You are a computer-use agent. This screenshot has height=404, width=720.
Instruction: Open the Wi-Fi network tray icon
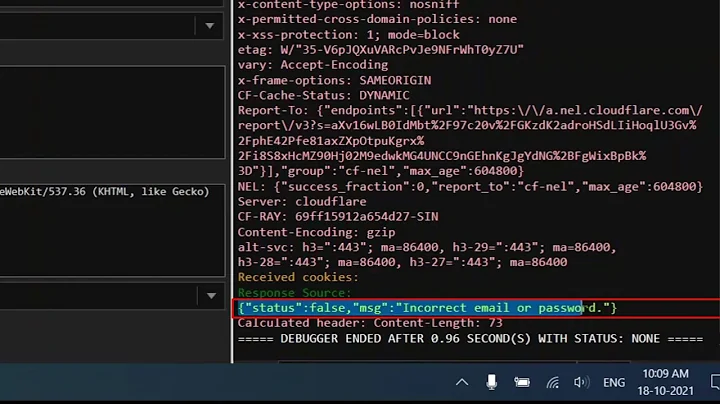click(552, 382)
